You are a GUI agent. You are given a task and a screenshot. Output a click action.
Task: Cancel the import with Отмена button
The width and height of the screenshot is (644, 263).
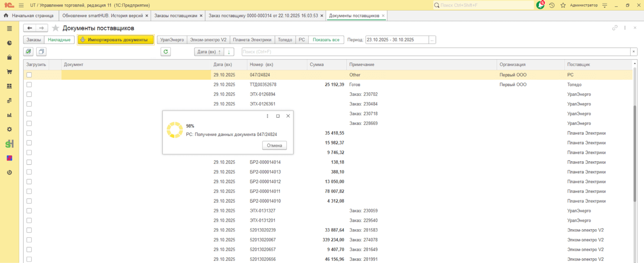click(274, 145)
